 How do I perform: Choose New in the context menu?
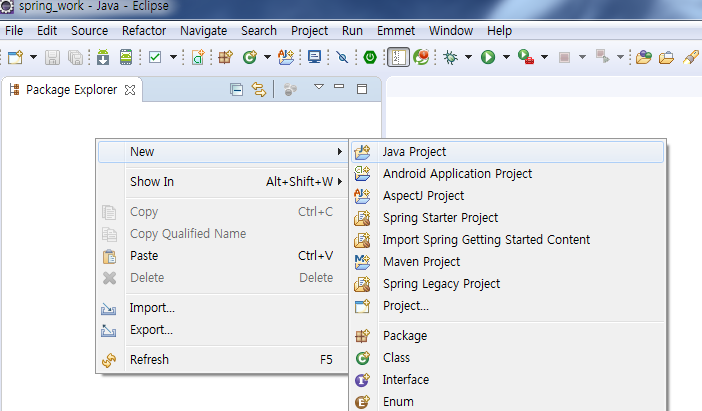[x=223, y=152]
